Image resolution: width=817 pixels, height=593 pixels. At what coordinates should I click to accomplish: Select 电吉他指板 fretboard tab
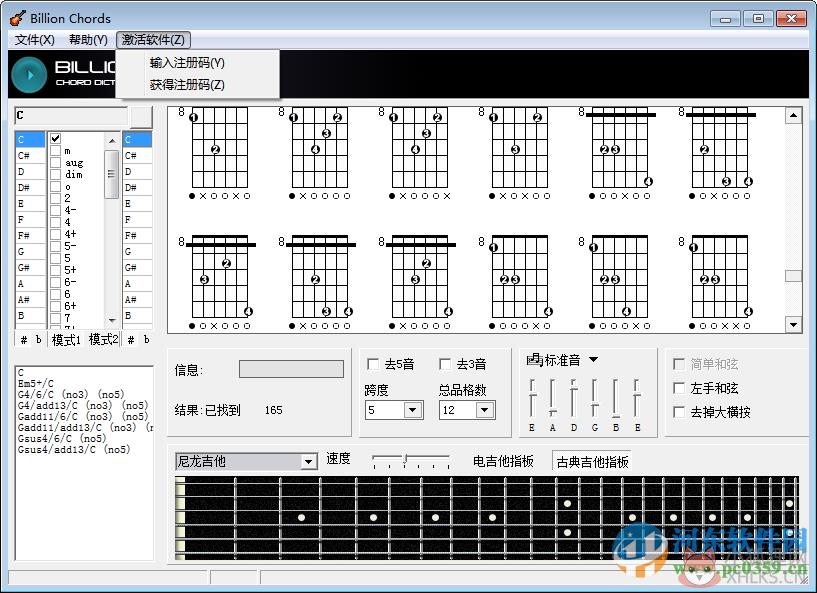pyautogui.click(x=503, y=461)
